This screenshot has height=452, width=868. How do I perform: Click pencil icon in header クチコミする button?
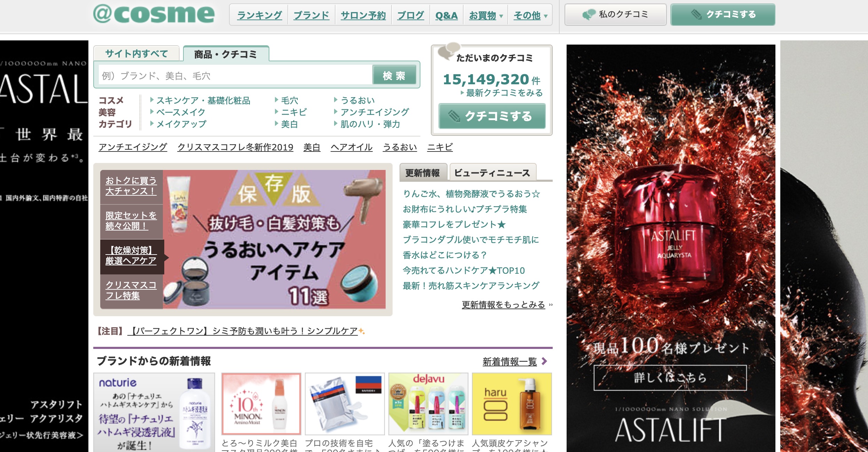point(696,15)
